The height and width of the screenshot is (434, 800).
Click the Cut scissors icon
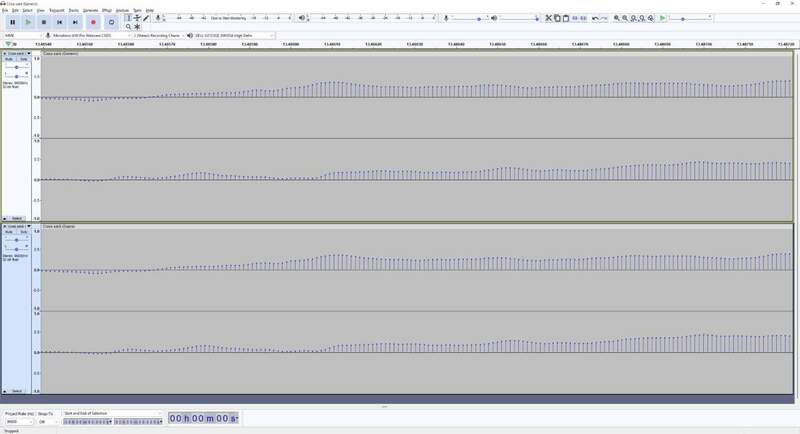pyautogui.click(x=548, y=18)
